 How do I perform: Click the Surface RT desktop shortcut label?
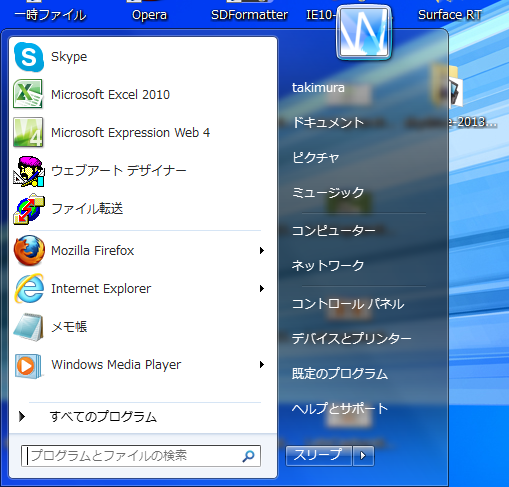pos(450,15)
